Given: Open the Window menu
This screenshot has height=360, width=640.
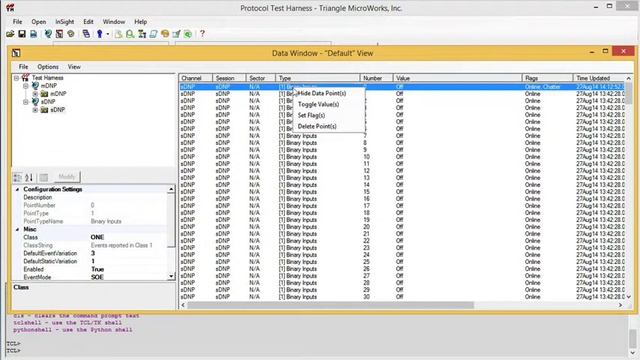Looking at the screenshot, I should (113, 22).
